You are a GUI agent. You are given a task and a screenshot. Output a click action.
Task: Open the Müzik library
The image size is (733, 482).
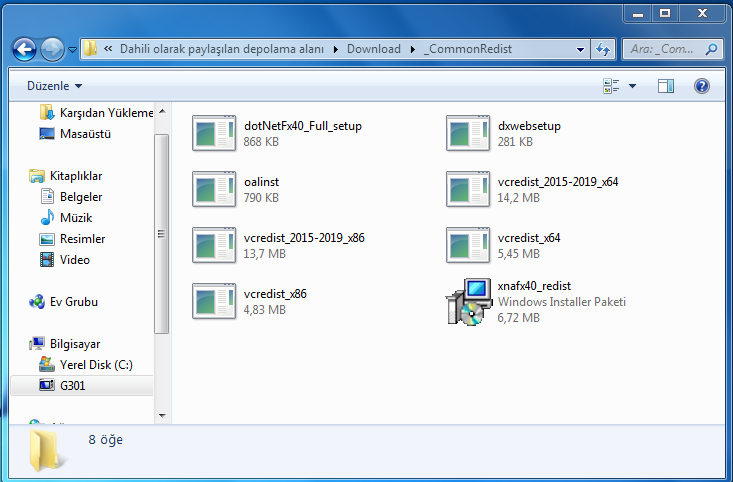[x=76, y=218]
